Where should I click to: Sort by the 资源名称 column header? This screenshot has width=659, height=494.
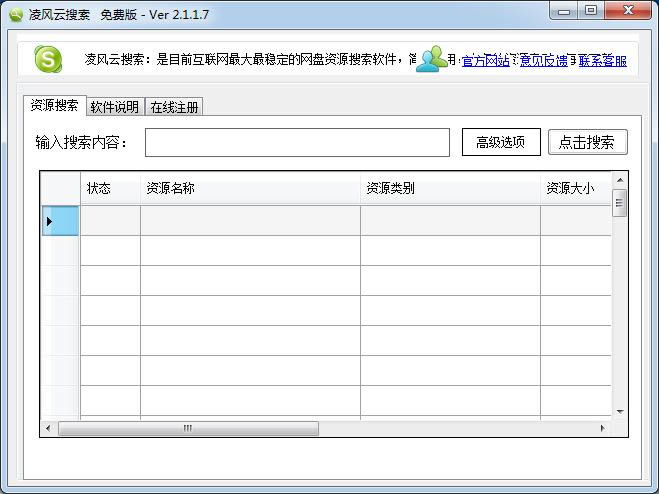[250, 188]
